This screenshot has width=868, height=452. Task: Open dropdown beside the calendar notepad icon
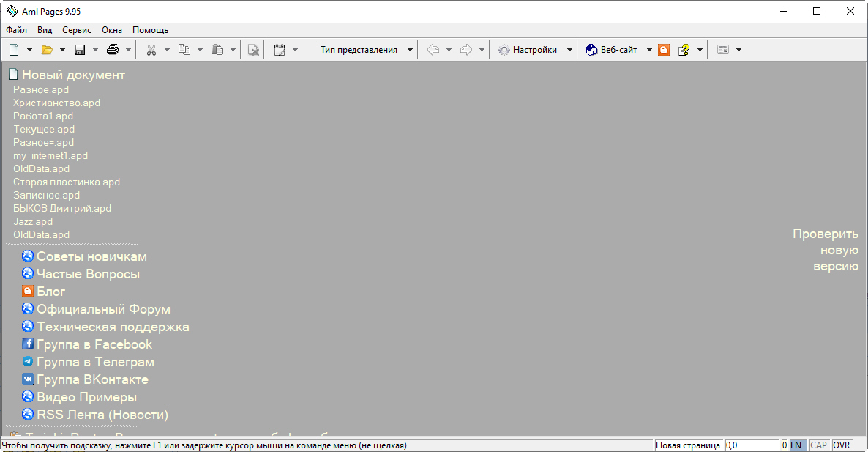tap(295, 50)
